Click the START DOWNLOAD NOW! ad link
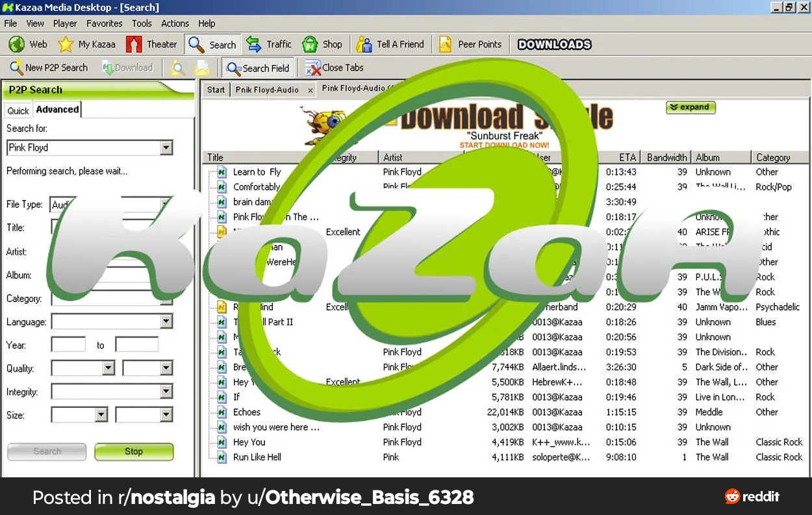 coord(504,145)
